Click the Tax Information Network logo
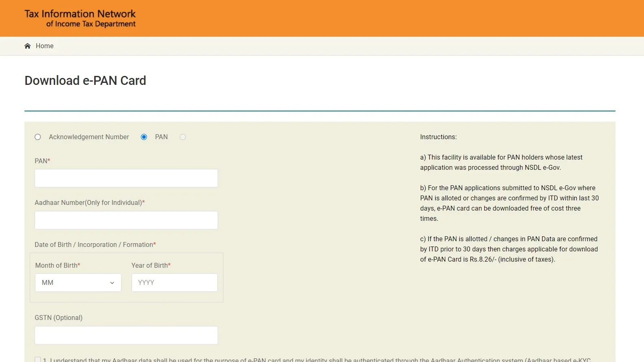 [x=80, y=18]
